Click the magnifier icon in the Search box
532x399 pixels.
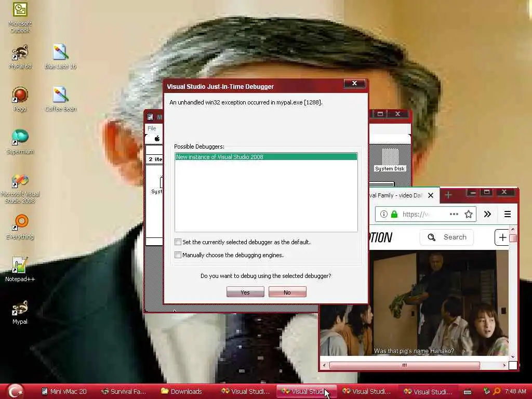[431, 237]
